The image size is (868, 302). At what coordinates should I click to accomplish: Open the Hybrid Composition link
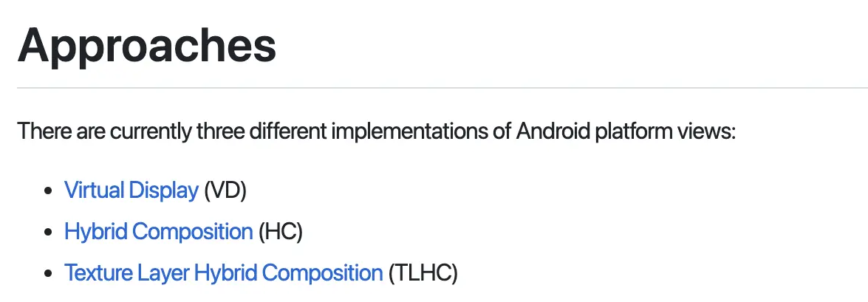(158, 232)
